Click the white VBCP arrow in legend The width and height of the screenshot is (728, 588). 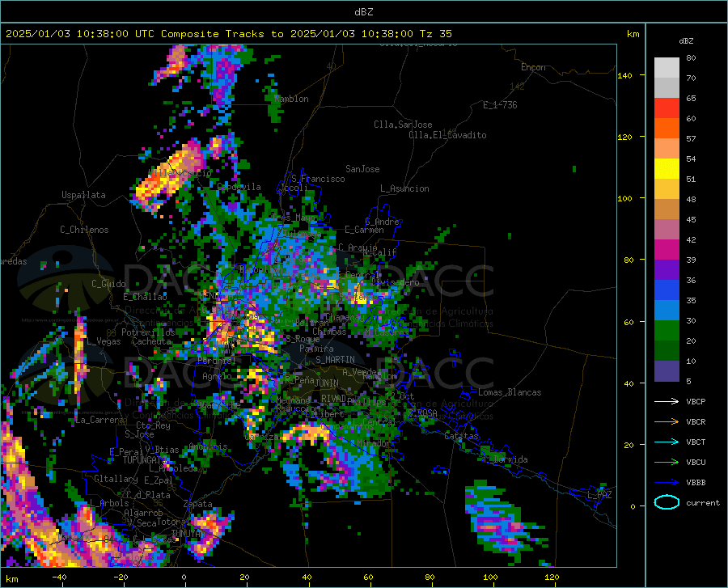[x=667, y=401]
